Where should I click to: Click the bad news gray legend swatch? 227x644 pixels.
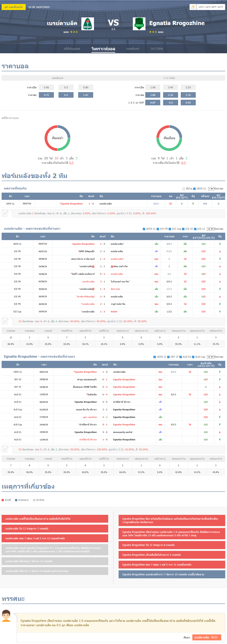[x=34, y=500]
